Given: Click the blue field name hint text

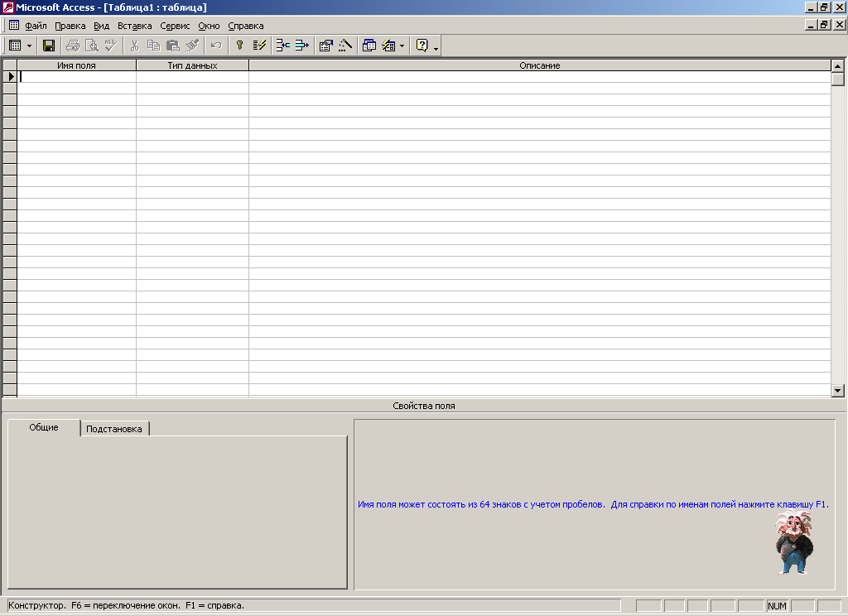Looking at the screenshot, I should pos(593,504).
